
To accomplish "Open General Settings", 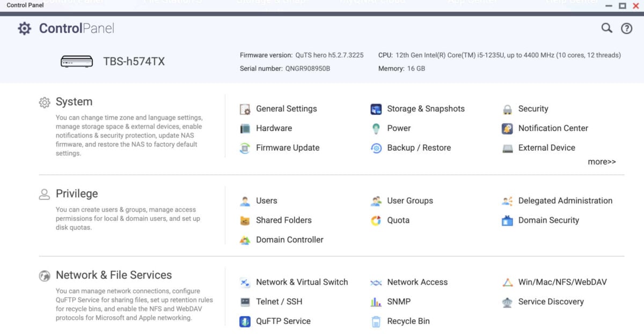I will [x=287, y=109].
